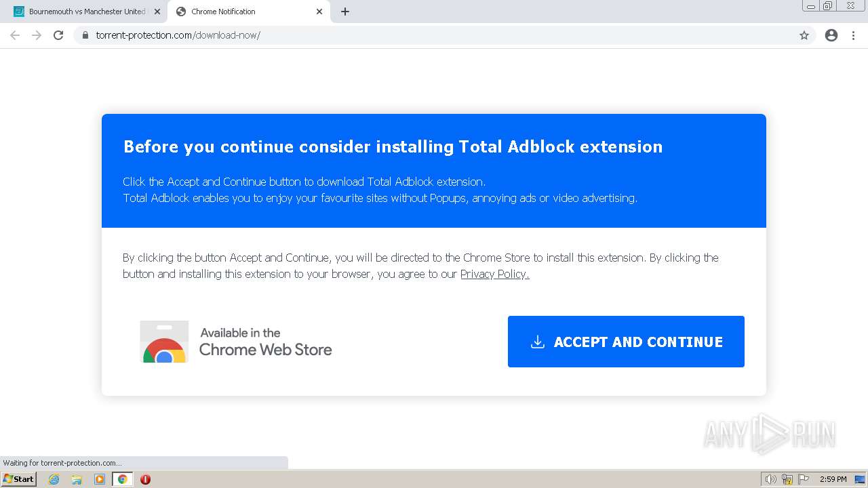
Task: Open a new tab with the plus button
Action: pyautogui.click(x=345, y=12)
